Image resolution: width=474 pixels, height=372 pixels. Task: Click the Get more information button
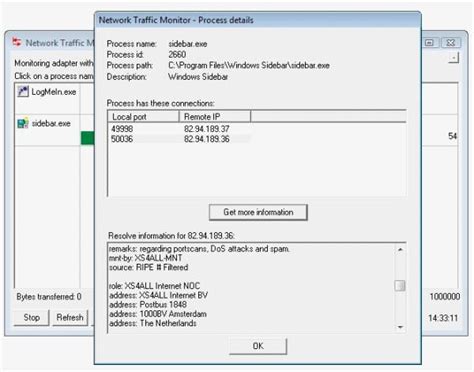click(x=258, y=212)
